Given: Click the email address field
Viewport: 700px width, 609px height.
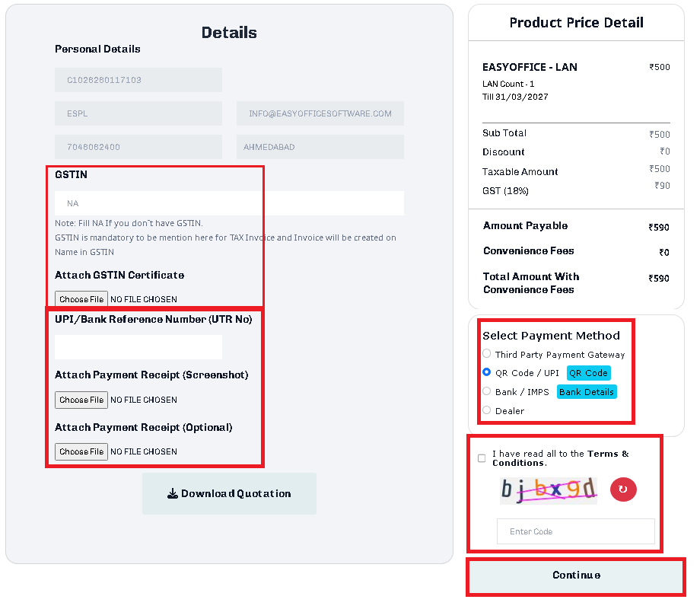Looking at the screenshot, I should pyautogui.click(x=320, y=113).
